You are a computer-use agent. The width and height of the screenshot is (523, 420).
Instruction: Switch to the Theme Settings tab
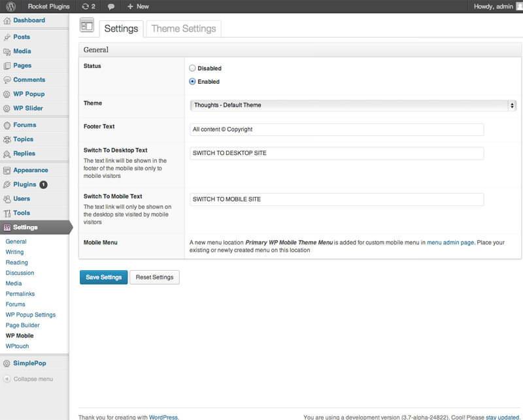click(184, 29)
